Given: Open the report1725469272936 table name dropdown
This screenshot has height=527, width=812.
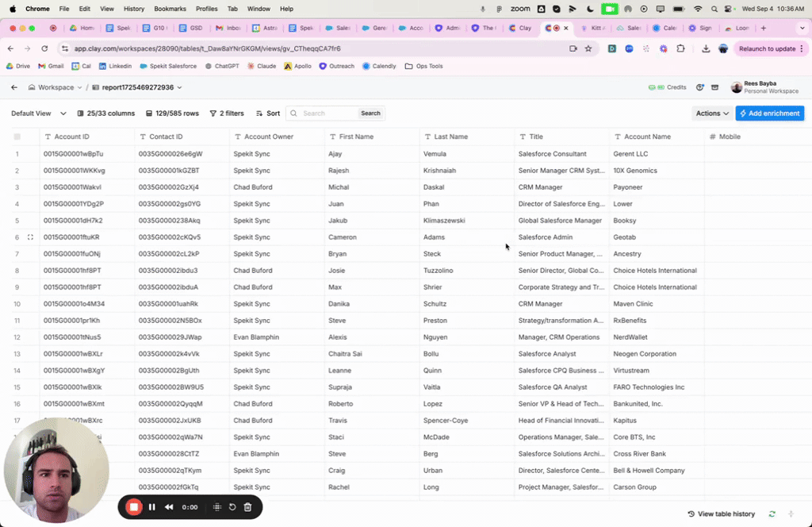Looking at the screenshot, I should coord(137,87).
